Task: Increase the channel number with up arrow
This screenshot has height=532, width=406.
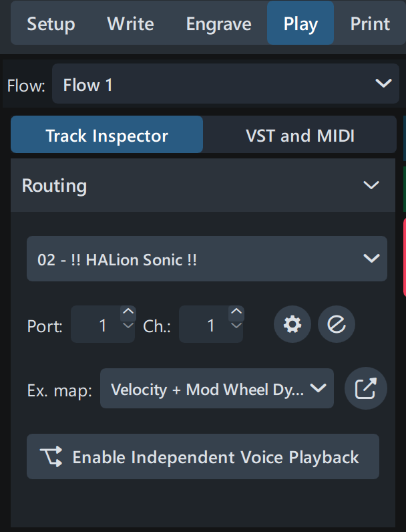Action: pyautogui.click(x=236, y=313)
